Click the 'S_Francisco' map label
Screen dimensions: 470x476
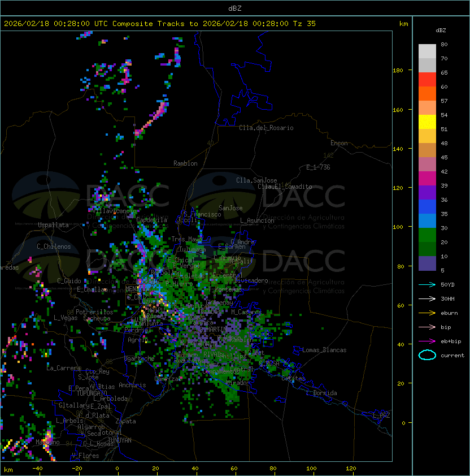(202, 214)
